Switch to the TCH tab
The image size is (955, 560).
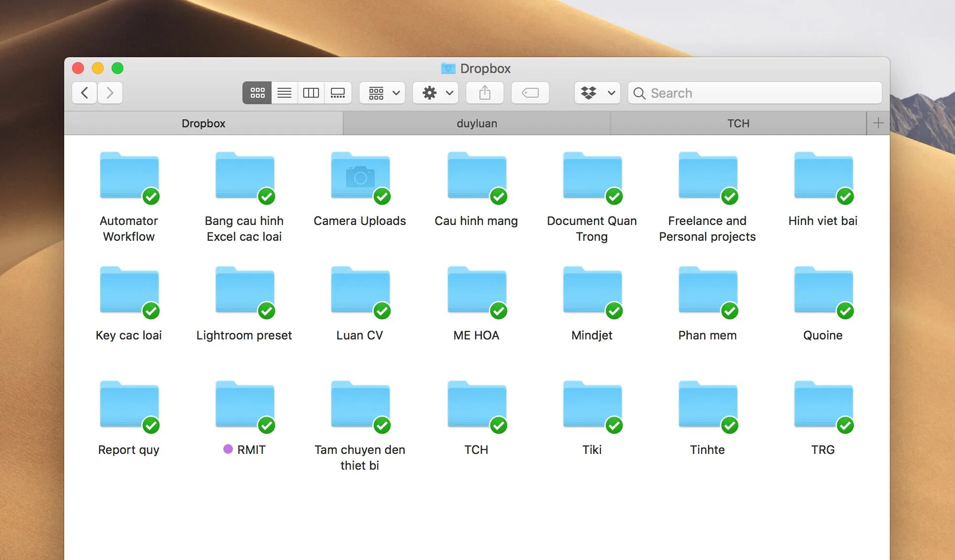[x=738, y=123]
